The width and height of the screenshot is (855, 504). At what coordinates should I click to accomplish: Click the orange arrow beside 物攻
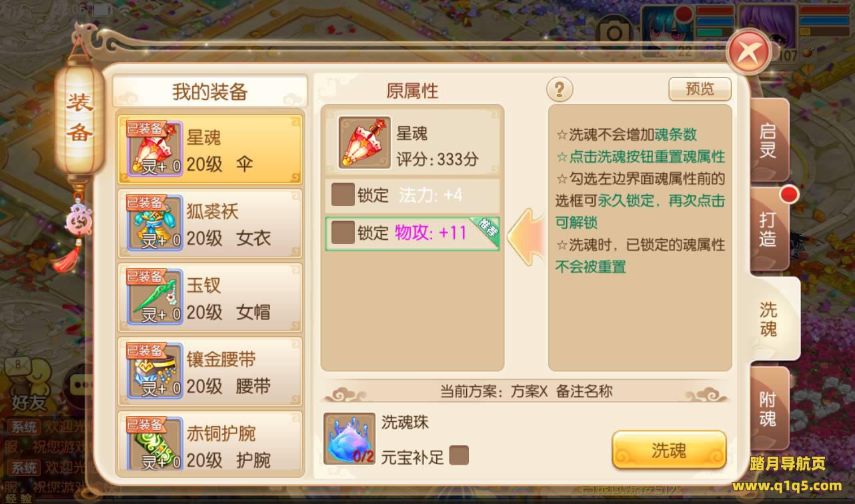pos(526,234)
